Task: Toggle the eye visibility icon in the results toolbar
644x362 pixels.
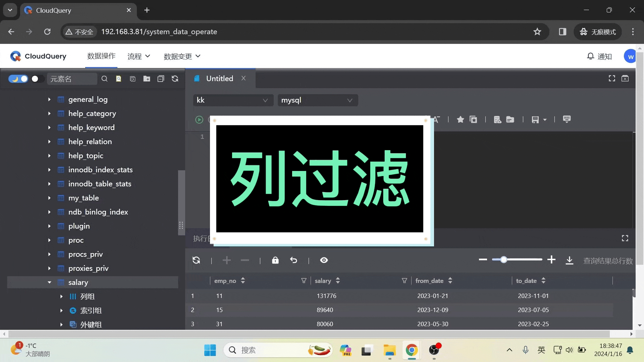Action: 323,260
